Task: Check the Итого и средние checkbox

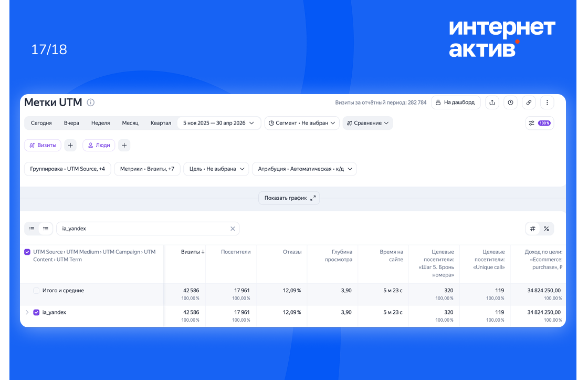Action: pyautogui.click(x=36, y=291)
